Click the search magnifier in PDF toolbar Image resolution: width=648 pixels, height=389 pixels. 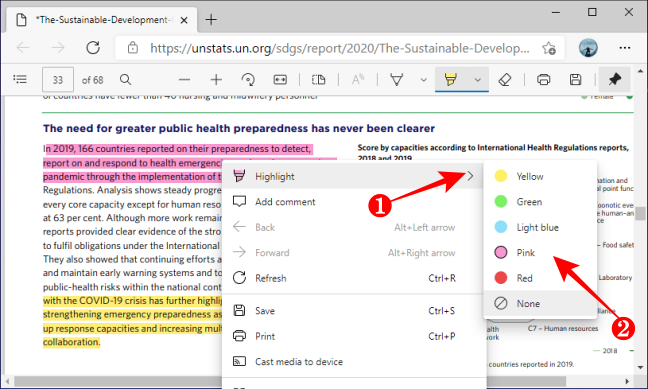click(126, 79)
